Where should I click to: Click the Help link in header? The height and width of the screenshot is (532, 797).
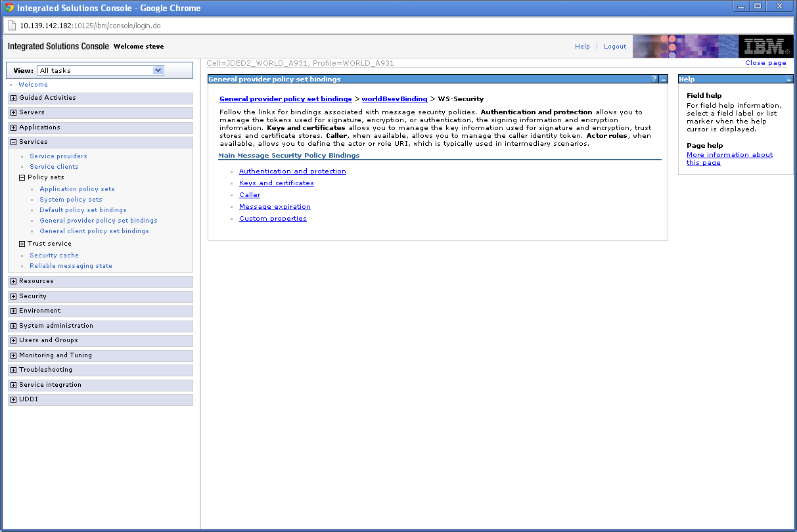tap(582, 47)
